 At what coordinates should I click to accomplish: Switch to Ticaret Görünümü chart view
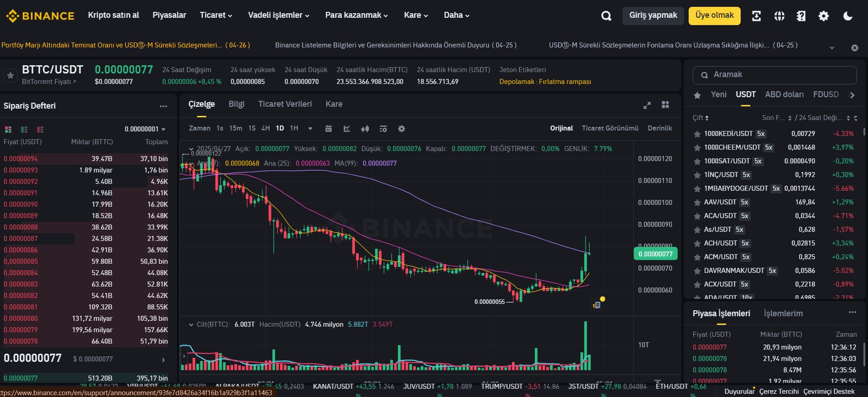click(x=610, y=128)
